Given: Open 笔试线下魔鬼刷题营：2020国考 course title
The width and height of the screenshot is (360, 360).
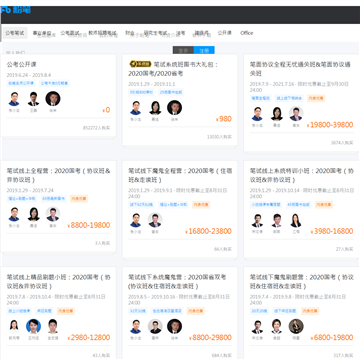Looking at the screenshot, I should 302,282.
